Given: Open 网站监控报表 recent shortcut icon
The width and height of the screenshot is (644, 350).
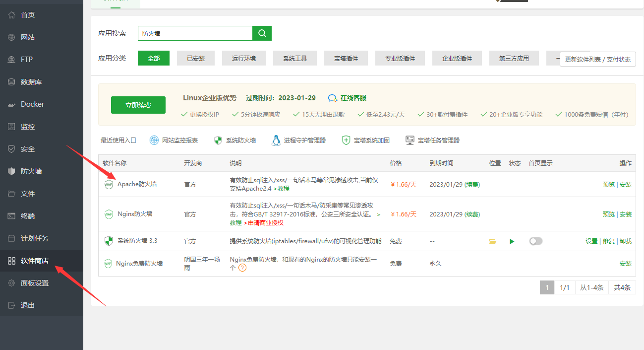Looking at the screenshot, I should coord(154,140).
